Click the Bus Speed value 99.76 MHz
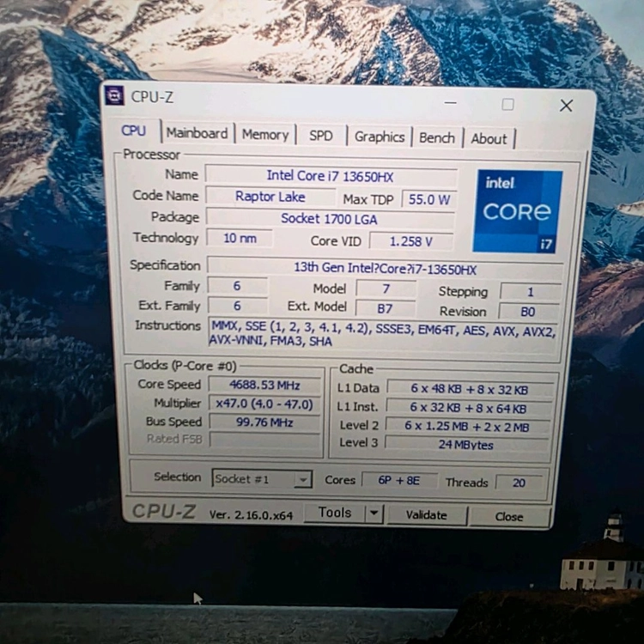Screen dimensions: 644x644 click(x=264, y=422)
